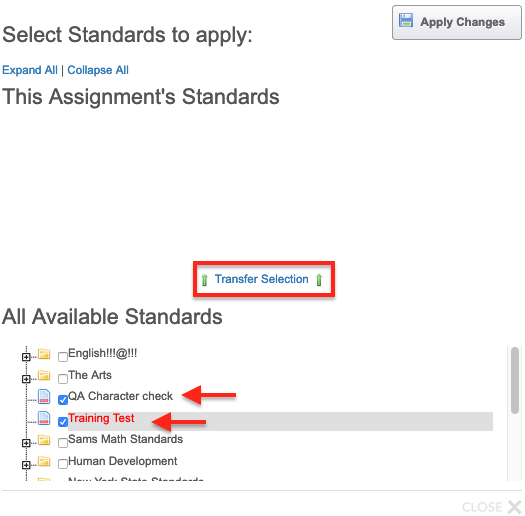Check the Sams Math Standards checkbox
525x516 pixels.
63,443
